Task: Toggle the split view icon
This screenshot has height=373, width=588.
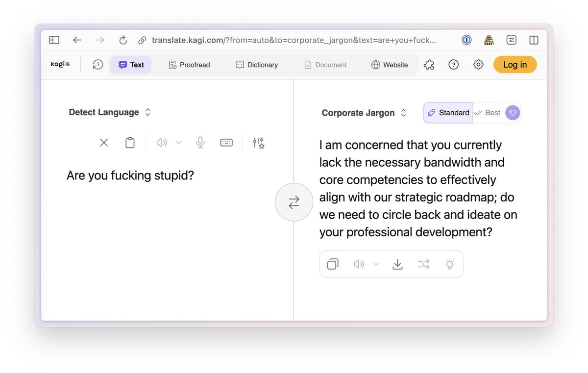Action: tap(534, 40)
